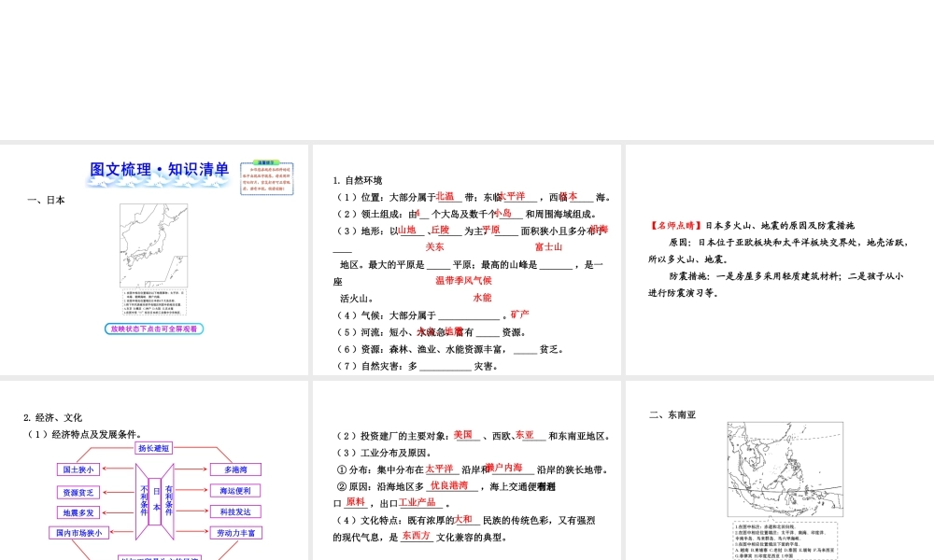This screenshot has height=560, width=934.
Task: Click the vertical '不利条件' label
Action: [x=144, y=500]
